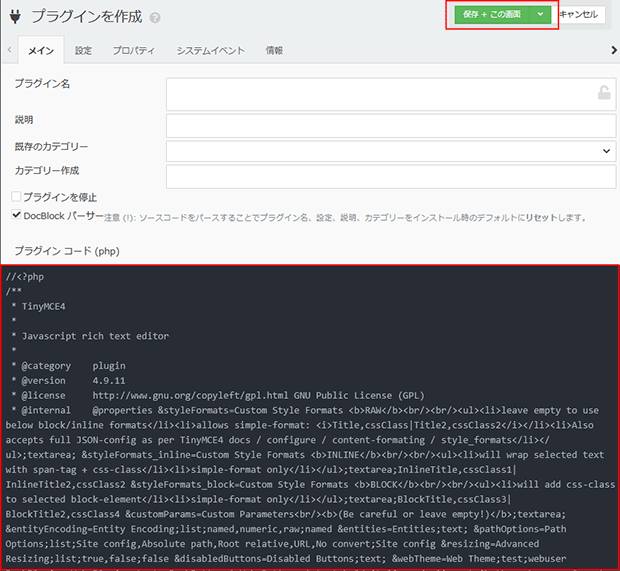Click into the 説明 text field
This screenshot has height=571, width=620.
(390, 125)
